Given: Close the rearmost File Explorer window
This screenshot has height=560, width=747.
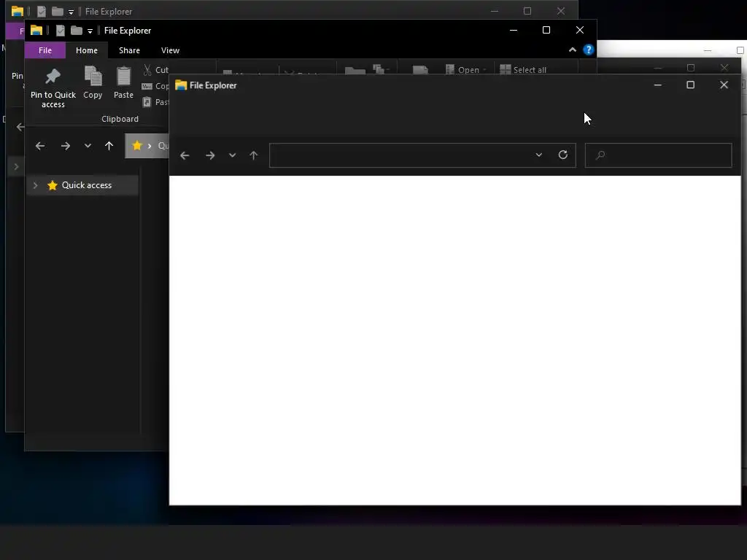Looking at the screenshot, I should (x=561, y=11).
